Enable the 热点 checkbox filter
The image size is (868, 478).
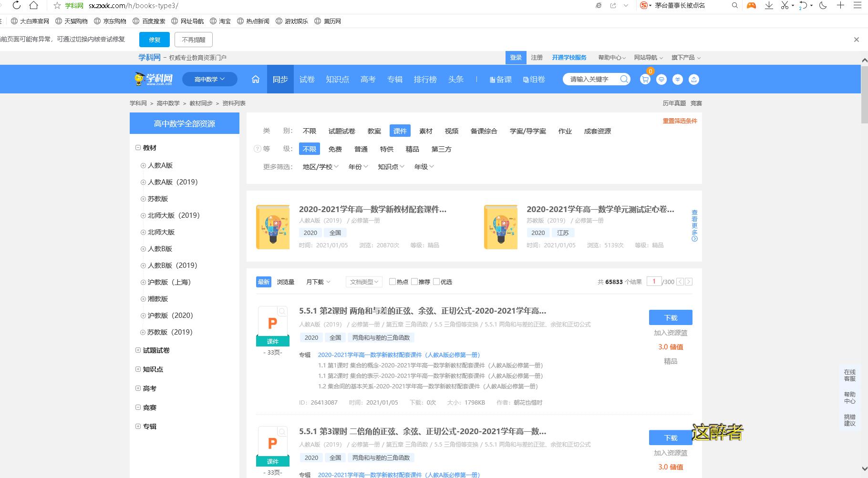392,282
